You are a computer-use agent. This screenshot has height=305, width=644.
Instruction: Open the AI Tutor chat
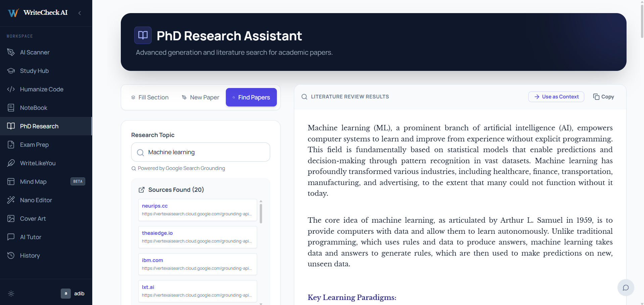tap(30, 237)
